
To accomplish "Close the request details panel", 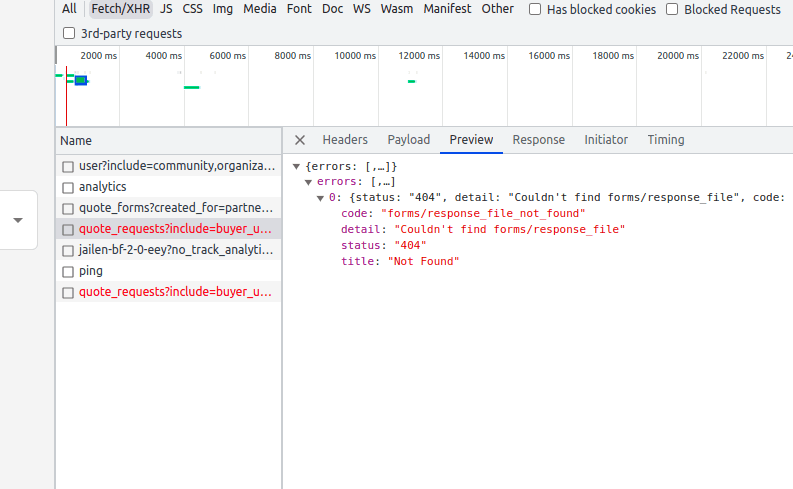I will 300,140.
